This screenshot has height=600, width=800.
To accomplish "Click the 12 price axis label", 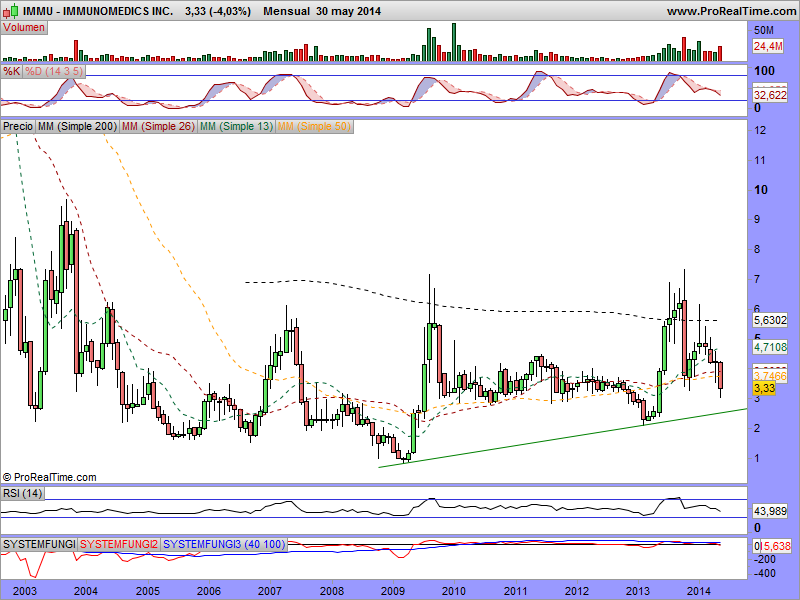I will [760, 130].
